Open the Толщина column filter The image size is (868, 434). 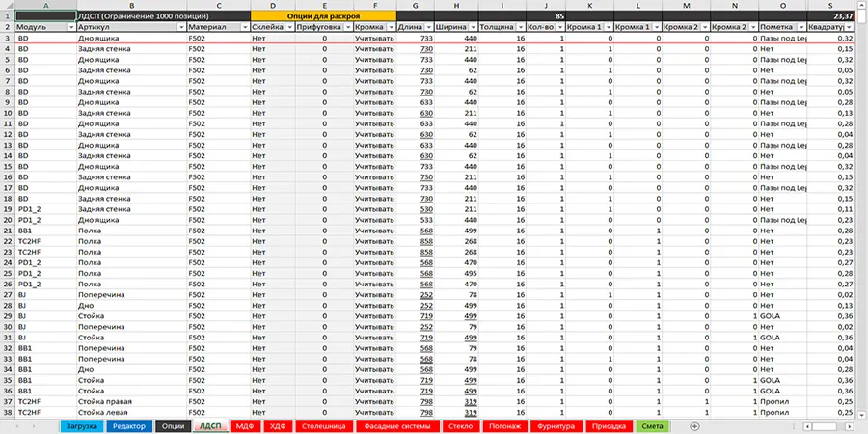tap(521, 28)
